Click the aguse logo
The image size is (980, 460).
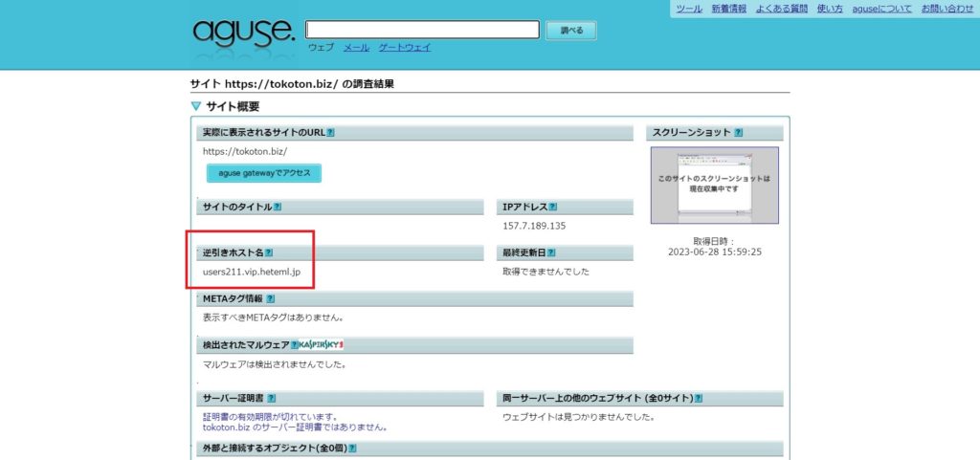coord(244,33)
